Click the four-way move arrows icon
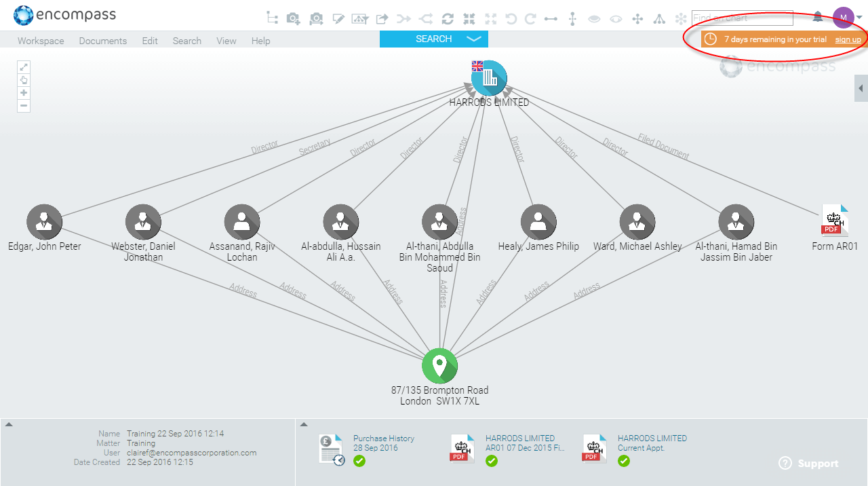This screenshot has width=868, height=486. coord(637,18)
